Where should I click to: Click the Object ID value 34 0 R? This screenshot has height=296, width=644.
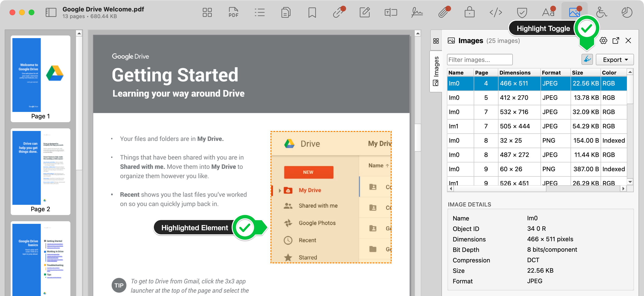pos(536,229)
